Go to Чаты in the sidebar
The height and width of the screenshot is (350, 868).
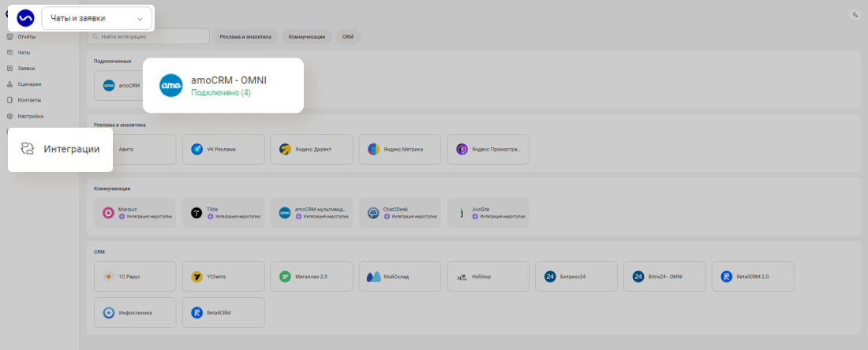(x=24, y=53)
